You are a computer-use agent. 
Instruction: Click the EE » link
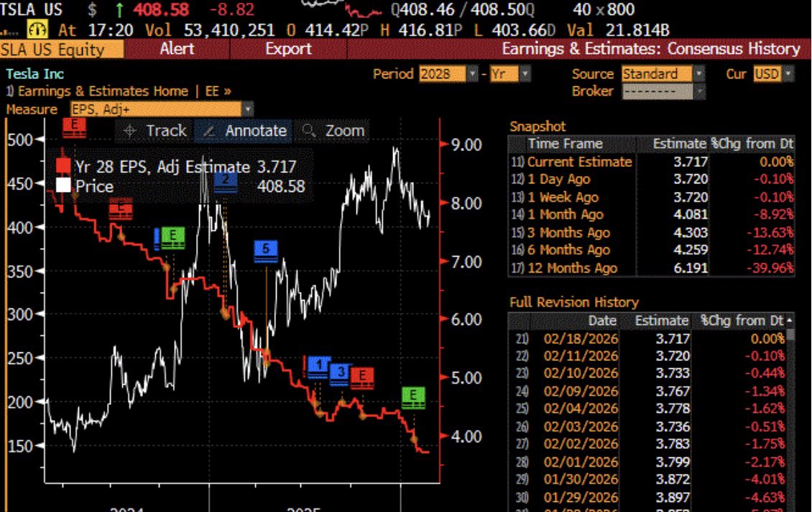218,91
